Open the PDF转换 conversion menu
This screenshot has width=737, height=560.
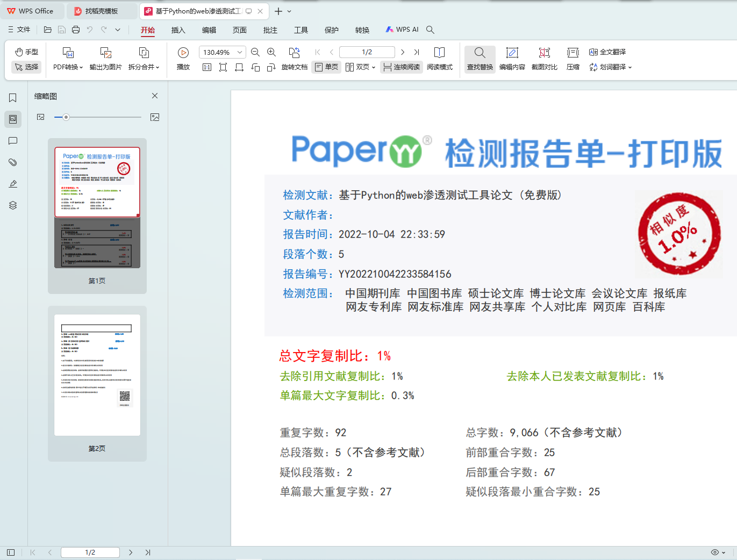(x=68, y=59)
